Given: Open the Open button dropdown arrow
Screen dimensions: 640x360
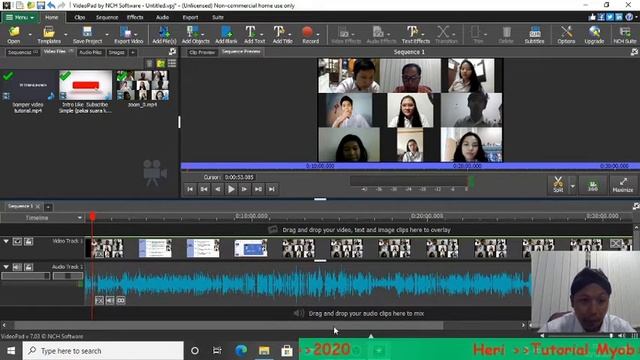Looking at the screenshot, I should click(x=29, y=35).
